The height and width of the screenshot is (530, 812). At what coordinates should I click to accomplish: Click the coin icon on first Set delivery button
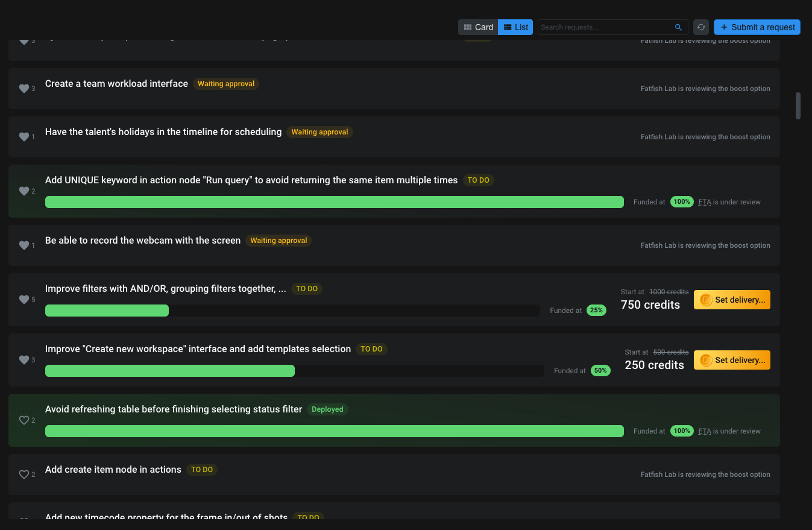click(x=707, y=300)
